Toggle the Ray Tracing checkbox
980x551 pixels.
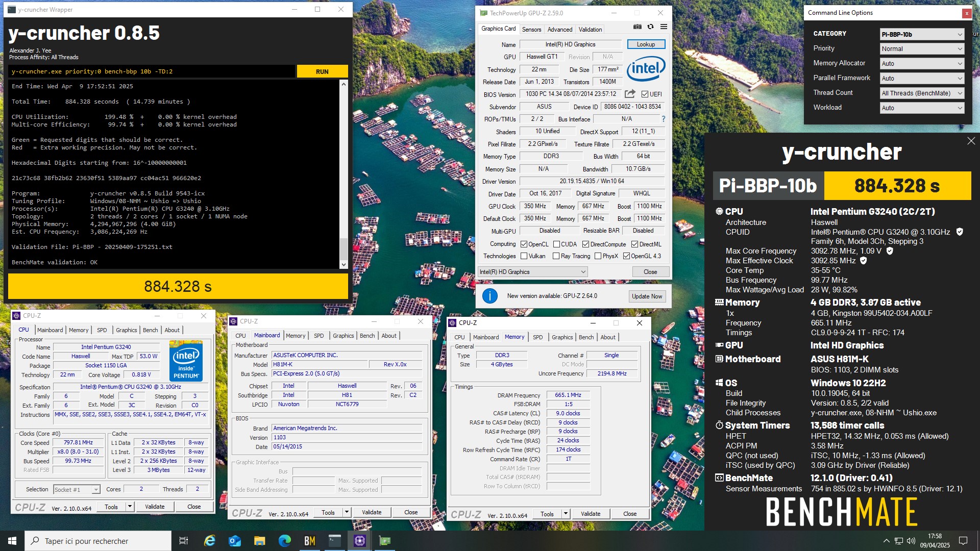pyautogui.click(x=556, y=256)
